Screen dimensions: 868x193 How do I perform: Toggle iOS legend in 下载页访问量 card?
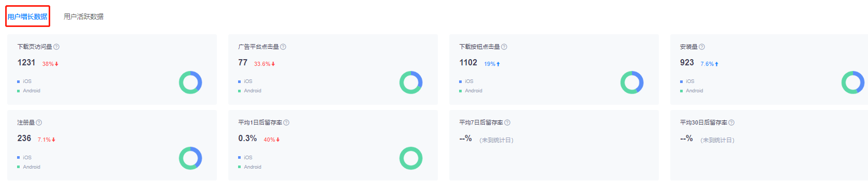click(24, 81)
